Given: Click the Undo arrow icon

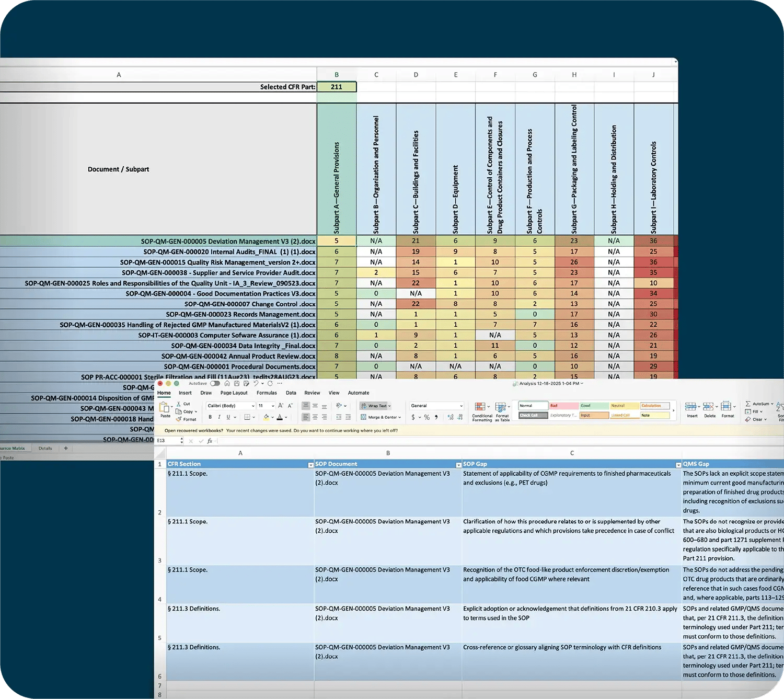Looking at the screenshot, I should point(256,384).
